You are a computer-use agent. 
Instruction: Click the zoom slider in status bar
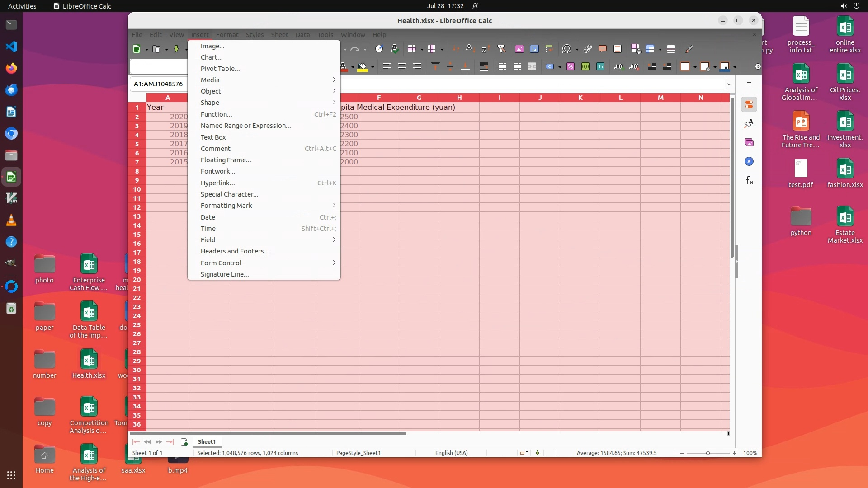tap(708, 453)
